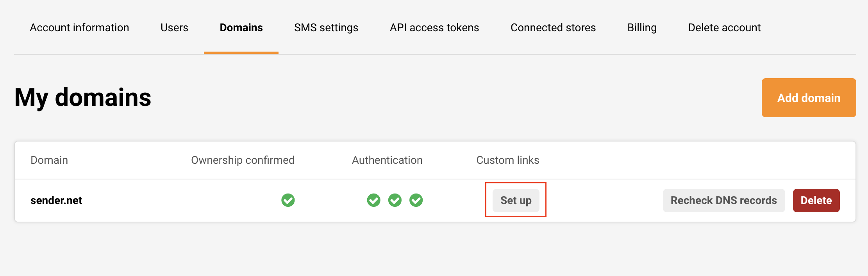
Task: Click the first authentication green checkmark
Action: pos(373,200)
